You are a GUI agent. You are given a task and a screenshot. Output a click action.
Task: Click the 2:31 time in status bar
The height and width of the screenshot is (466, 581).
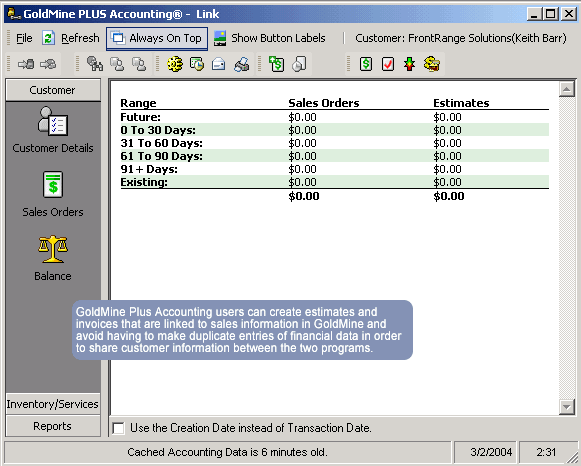546,452
